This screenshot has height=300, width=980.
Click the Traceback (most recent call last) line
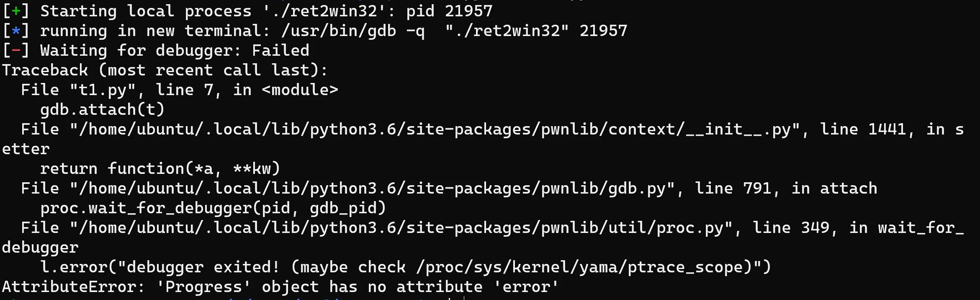click(165, 70)
